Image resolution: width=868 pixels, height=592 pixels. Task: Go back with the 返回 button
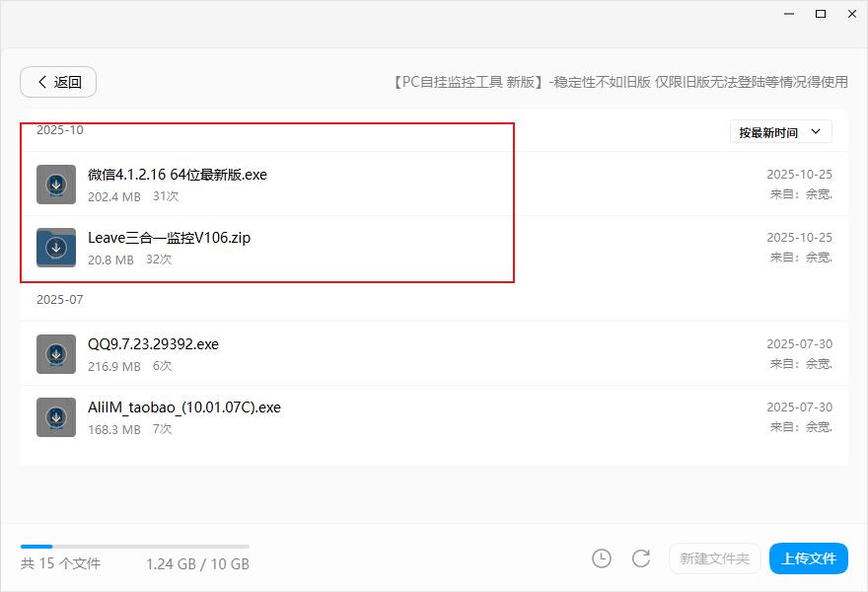click(x=58, y=83)
